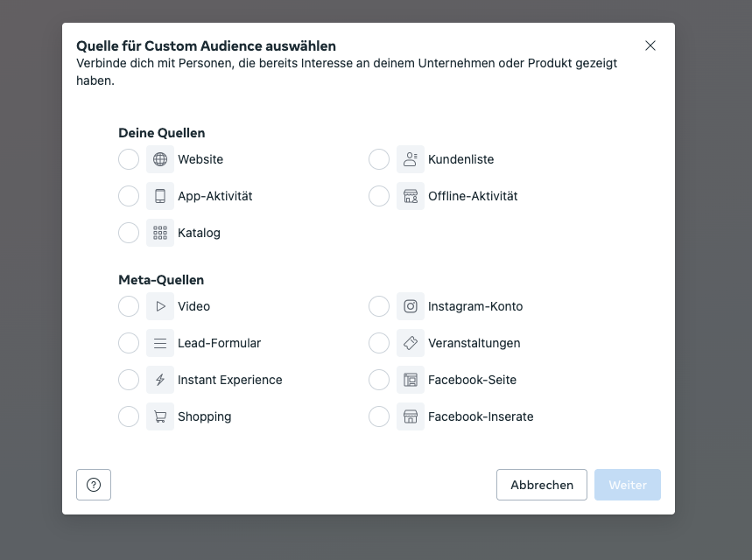Click the globe icon next to Website
This screenshot has width=752, height=560.
tap(160, 159)
